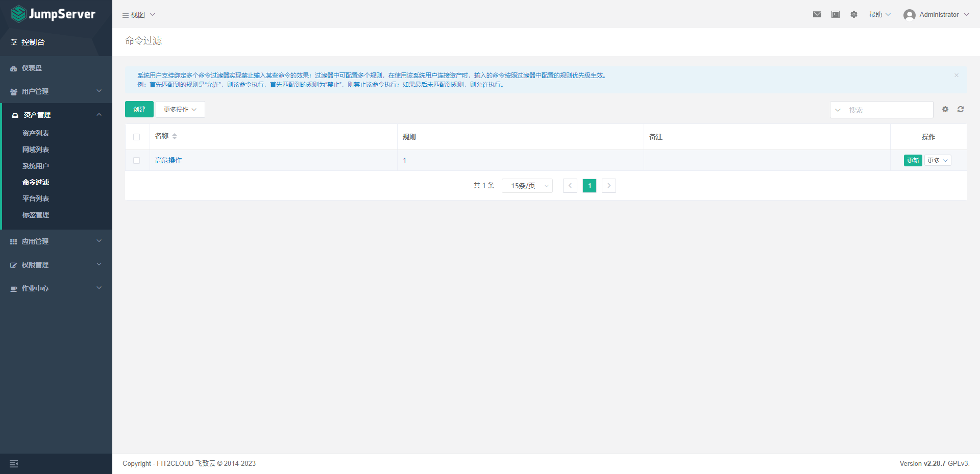Click 更新 button for 高危操作
The image size is (980, 474).
tap(913, 160)
